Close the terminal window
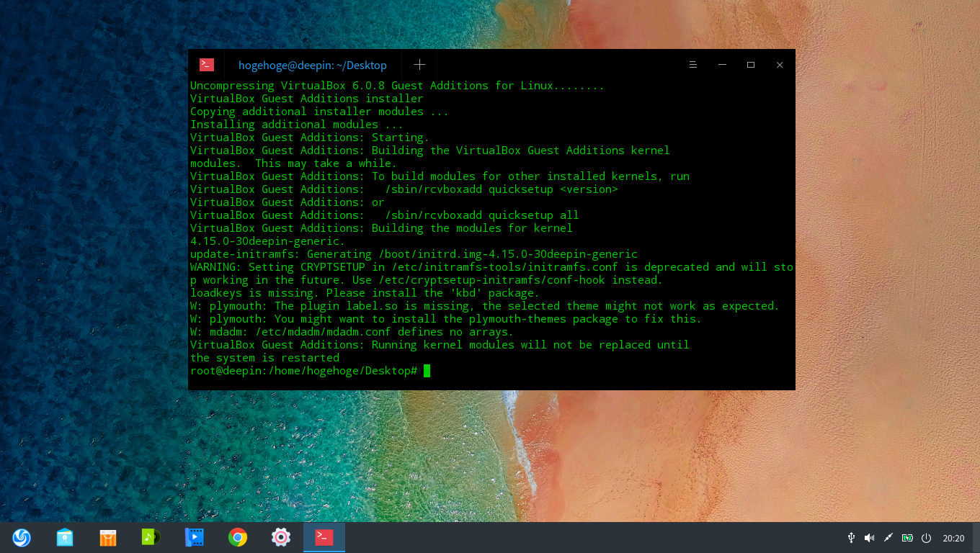This screenshot has width=980, height=553. 780,65
